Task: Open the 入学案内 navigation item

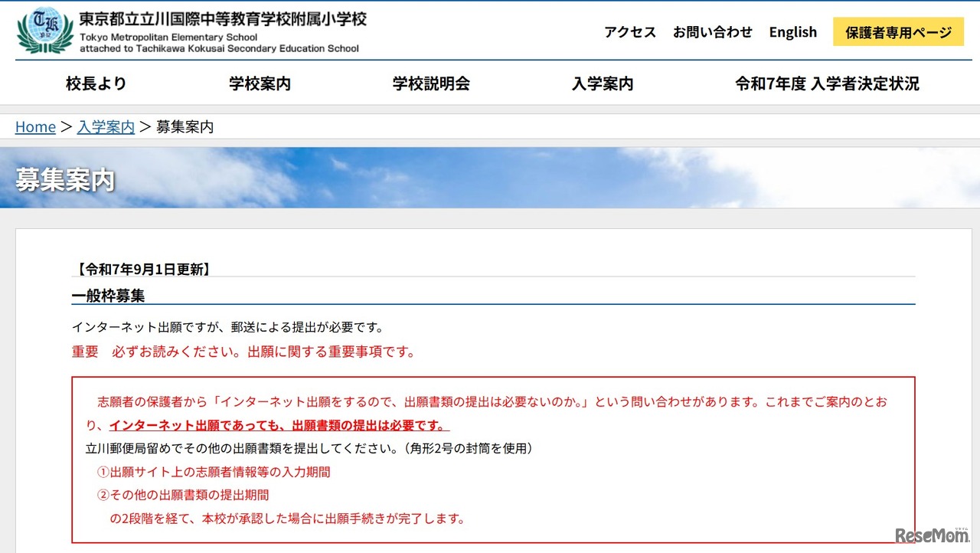Action: tap(603, 84)
